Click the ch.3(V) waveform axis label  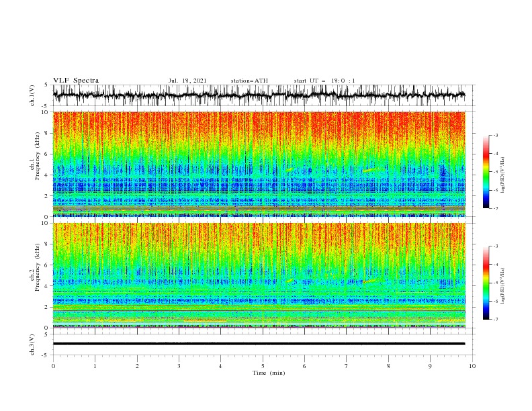click(32, 345)
